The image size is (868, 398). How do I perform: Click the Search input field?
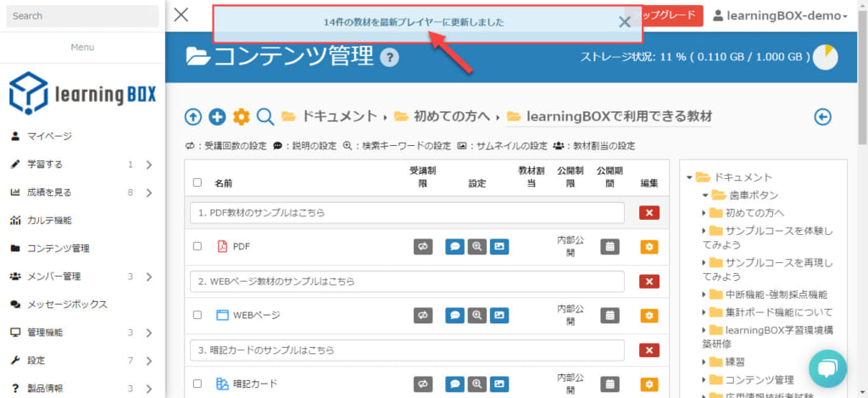82,16
